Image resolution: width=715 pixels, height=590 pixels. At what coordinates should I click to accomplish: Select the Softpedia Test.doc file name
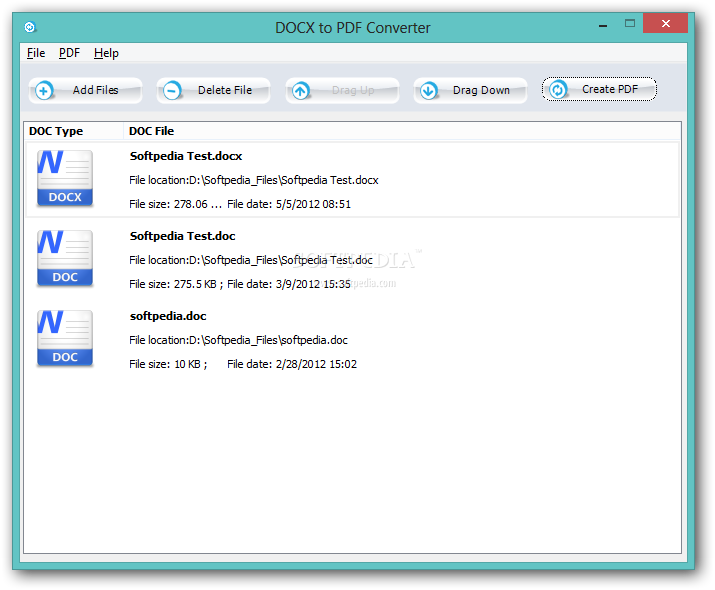[182, 236]
